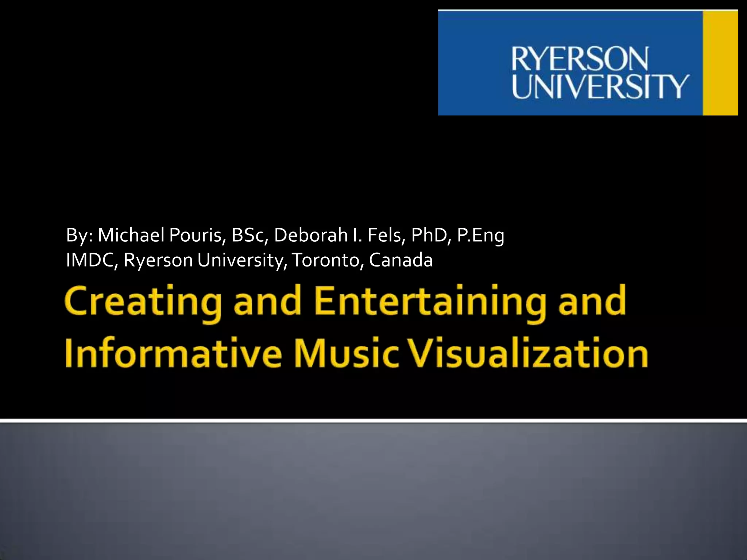Click the word UNIVERSITY in the logo
This screenshot has width=747, height=560.
click(x=600, y=87)
